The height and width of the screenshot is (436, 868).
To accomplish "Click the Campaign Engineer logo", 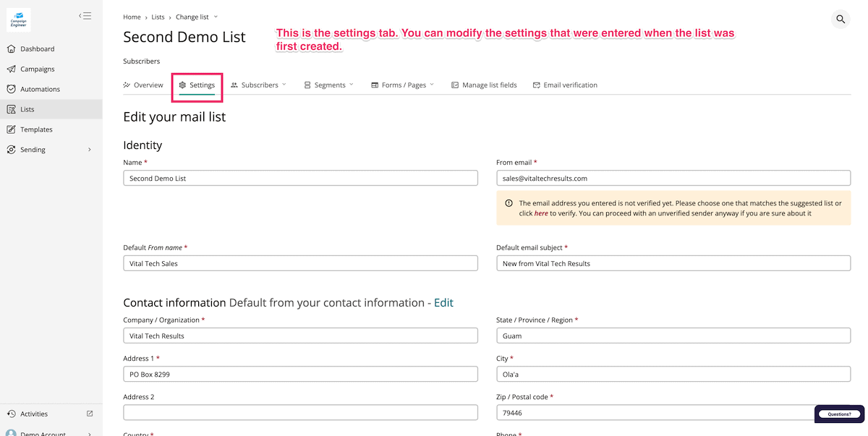I will point(18,20).
